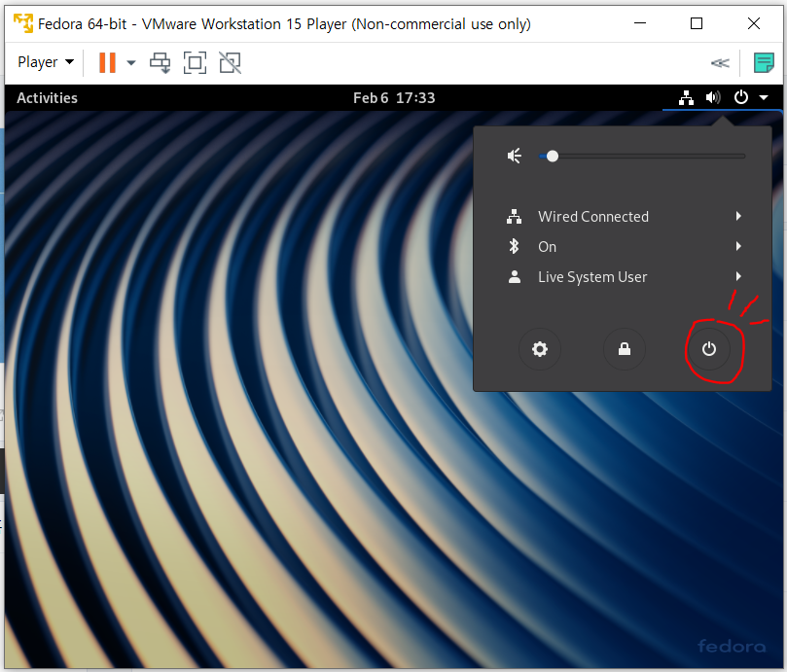This screenshot has width=787, height=672.
Task: Click Send Ctrl+Alt+Del to virtual machine icon
Action: [x=161, y=63]
